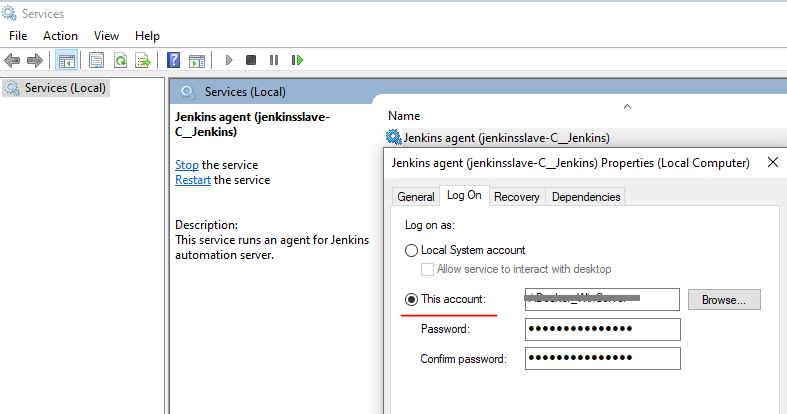Open the Action menu
The image size is (787, 414).
pyautogui.click(x=60, y=36)
